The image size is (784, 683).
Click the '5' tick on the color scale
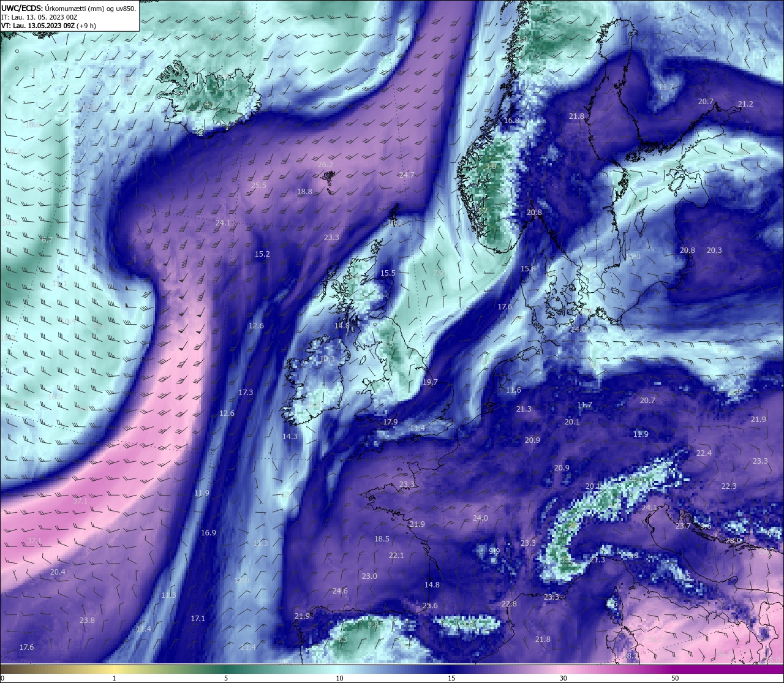(x=226, y=678)
